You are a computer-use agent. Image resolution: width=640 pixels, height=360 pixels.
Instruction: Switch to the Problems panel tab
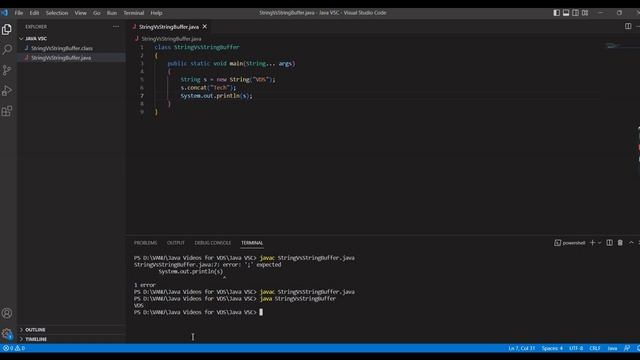145,243
